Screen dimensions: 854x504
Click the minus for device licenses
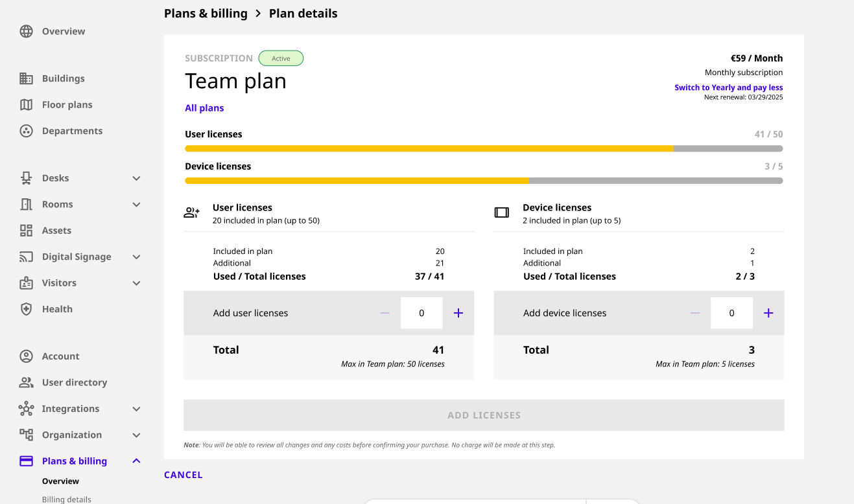point(695,313)
